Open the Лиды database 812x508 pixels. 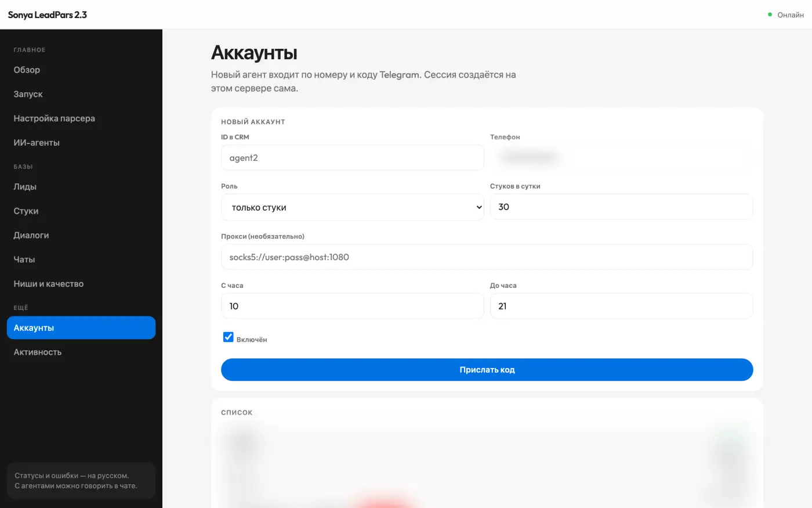[81, 187]
